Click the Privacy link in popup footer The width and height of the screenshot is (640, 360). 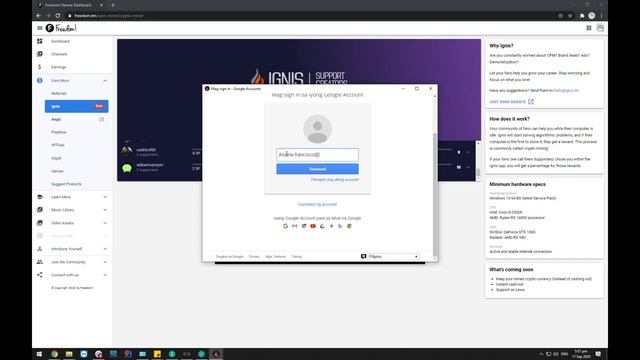(254, 257)
